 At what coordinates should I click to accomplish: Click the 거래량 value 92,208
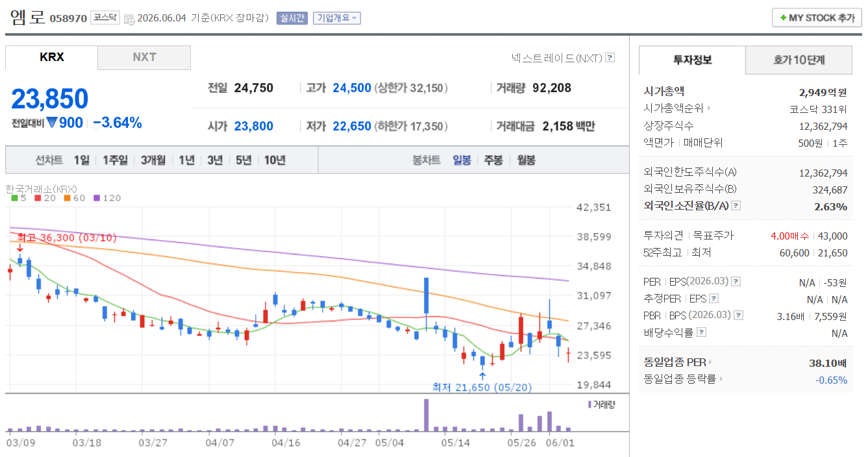[x=552, y=88]
